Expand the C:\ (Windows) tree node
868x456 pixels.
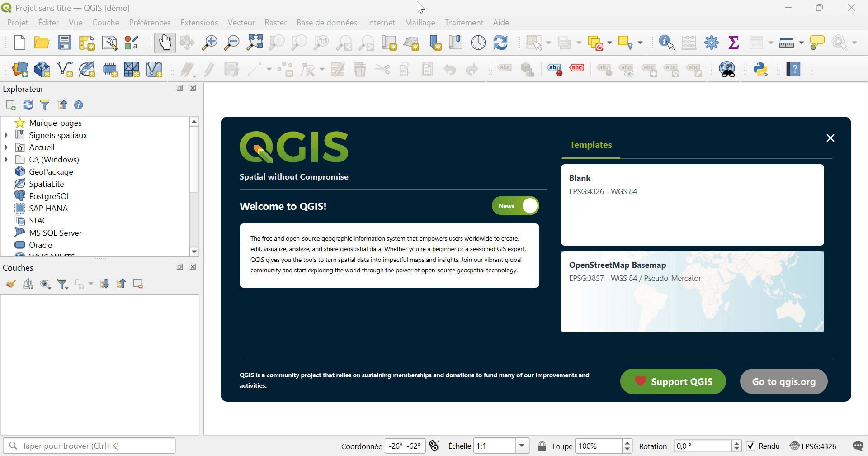[x=6, y=159]
